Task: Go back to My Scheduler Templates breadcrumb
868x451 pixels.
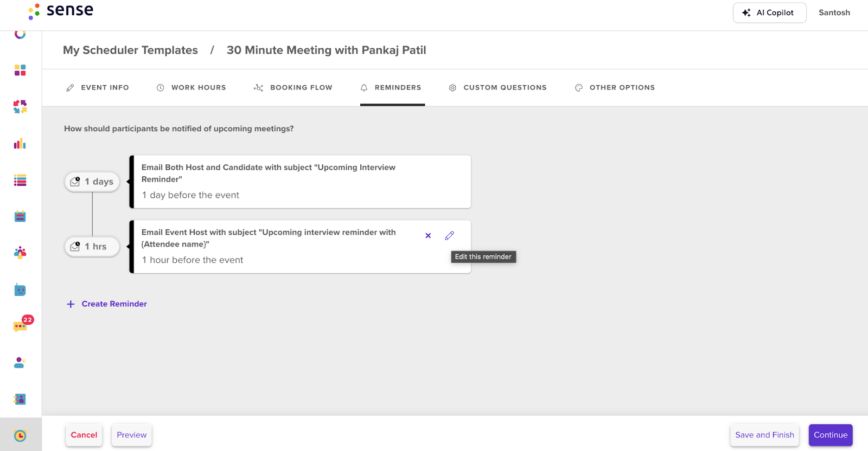Action: coord(130,50)
